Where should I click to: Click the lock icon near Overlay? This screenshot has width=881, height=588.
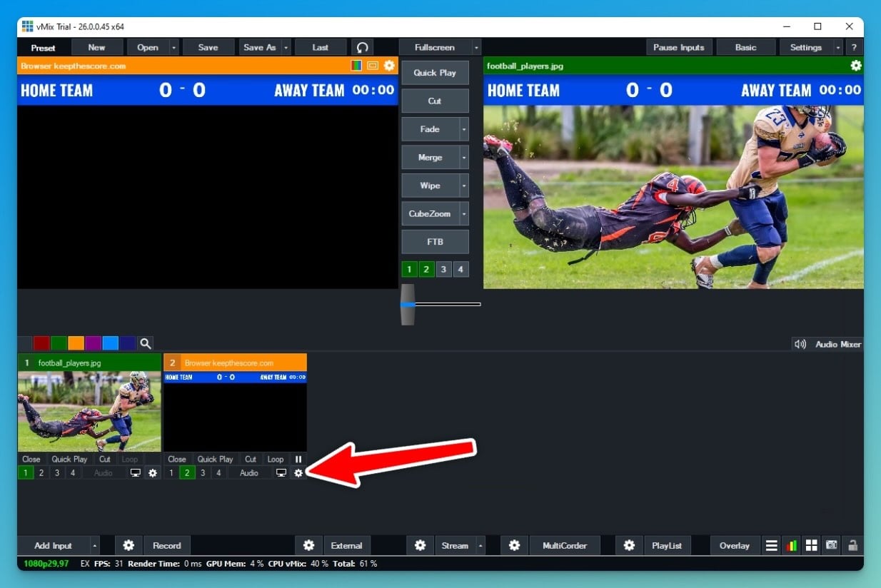tap(852, 545)
